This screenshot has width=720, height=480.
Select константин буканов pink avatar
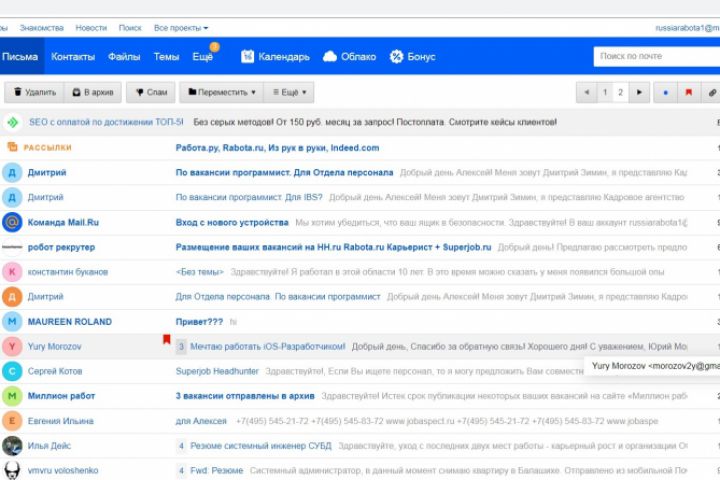point(12,271)
